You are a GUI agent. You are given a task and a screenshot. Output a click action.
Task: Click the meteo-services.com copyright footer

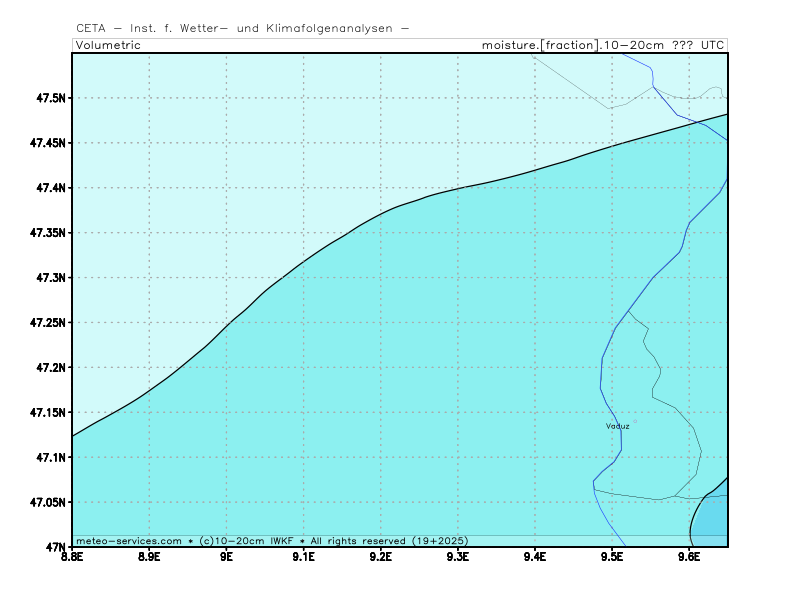[x=272, y=541]
